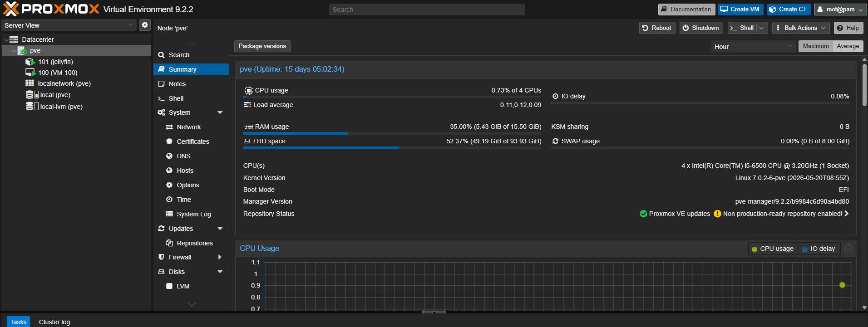Image resolution: width=868 pixels, height=327 pixels.
Task: Open the Disks menu item
Action: point(191,272)
